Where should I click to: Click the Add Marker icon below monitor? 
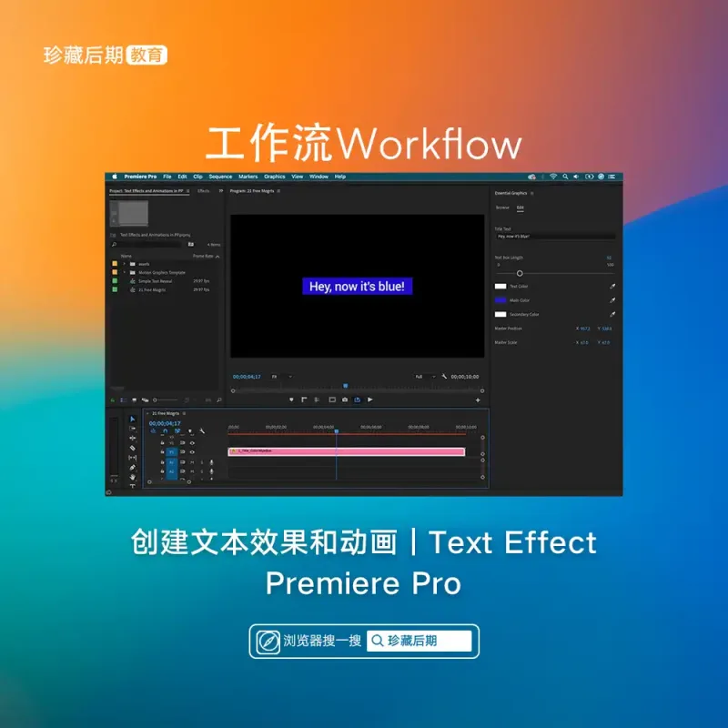coord(291,399)
